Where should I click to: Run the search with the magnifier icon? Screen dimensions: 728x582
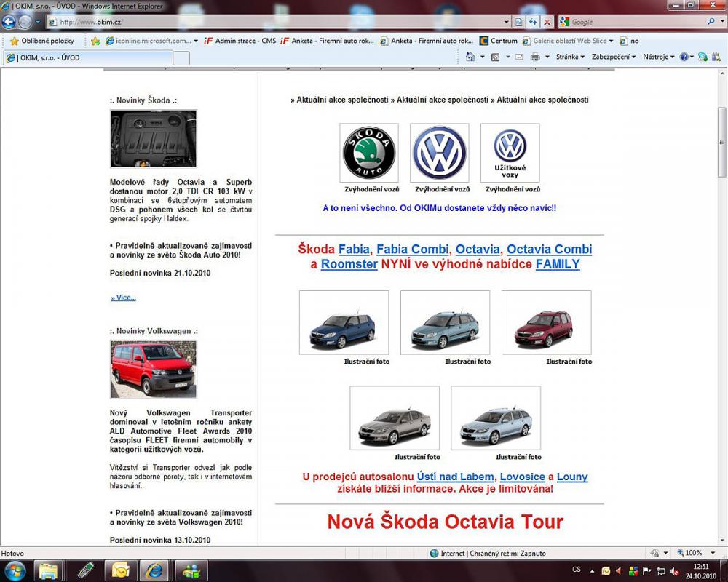coord(711,21)
